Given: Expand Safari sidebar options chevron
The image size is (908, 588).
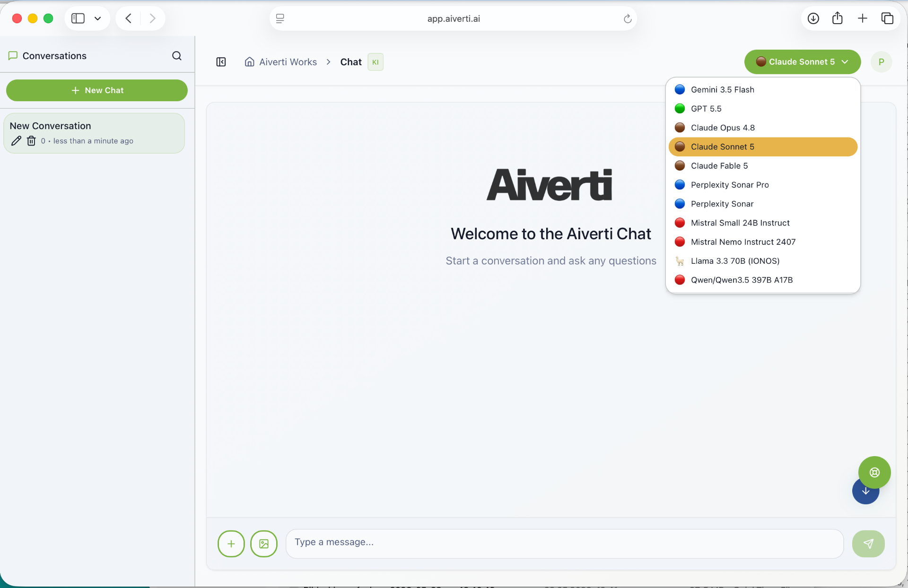Looking at the screenshot, I should (98, 18).
